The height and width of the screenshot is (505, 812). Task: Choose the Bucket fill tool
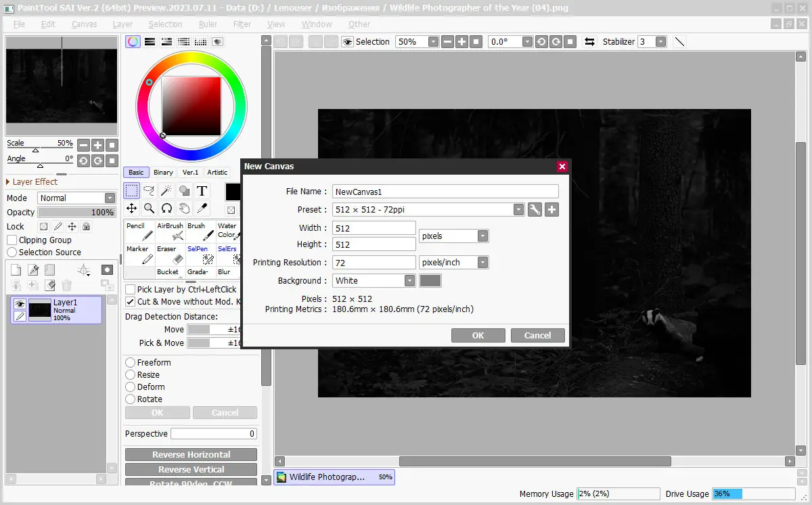click(170, 272)
